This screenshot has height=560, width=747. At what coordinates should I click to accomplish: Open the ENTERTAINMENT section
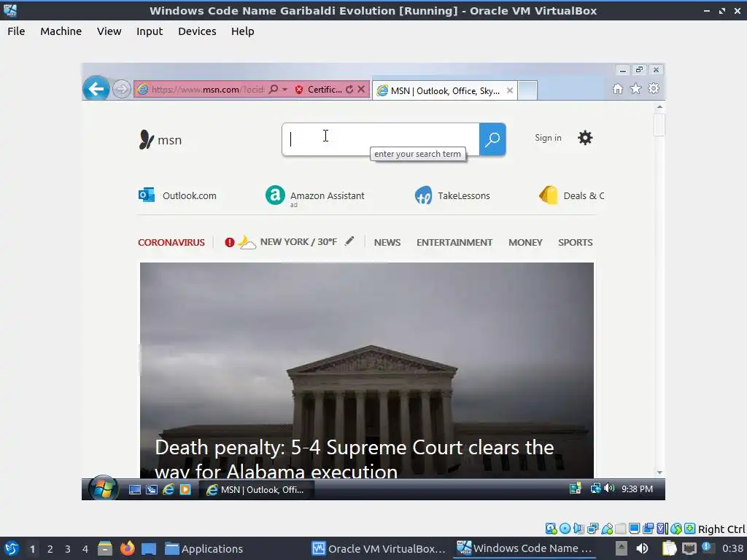[x=454, y=242]
